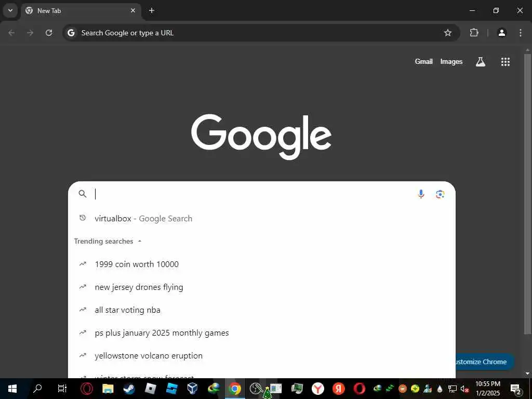
Task: Open Search Labs flask icon
Action: (x=480, y=62)
